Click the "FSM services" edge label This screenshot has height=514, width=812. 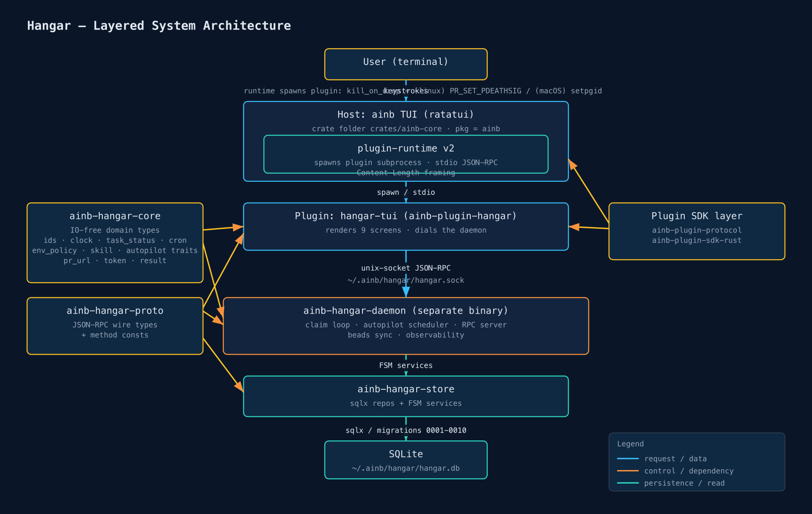(406, 366)
